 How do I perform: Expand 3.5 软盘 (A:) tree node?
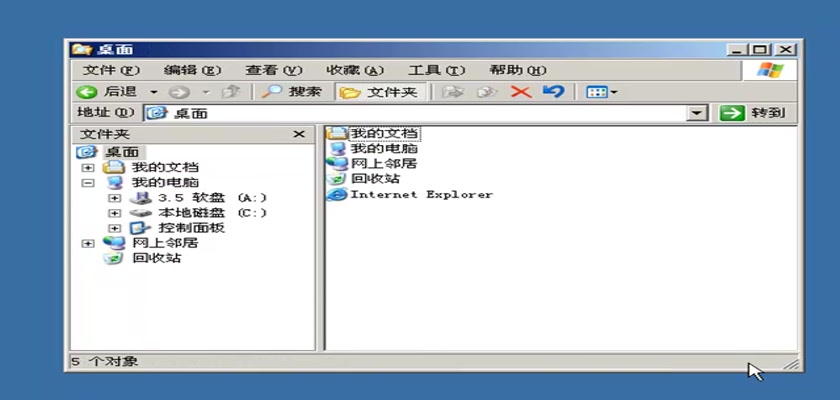tap(114, 198)
